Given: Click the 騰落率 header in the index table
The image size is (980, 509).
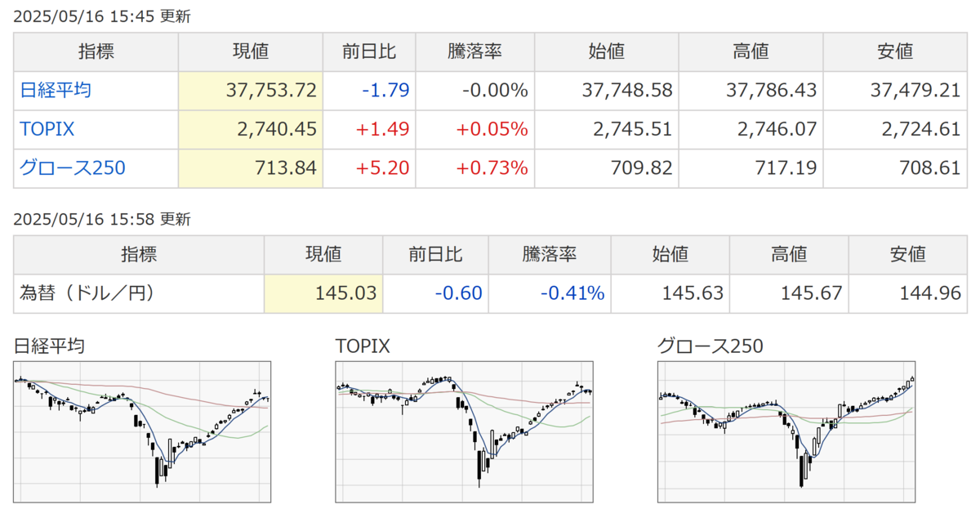Looking at the screenshot, I should point(475,51).
